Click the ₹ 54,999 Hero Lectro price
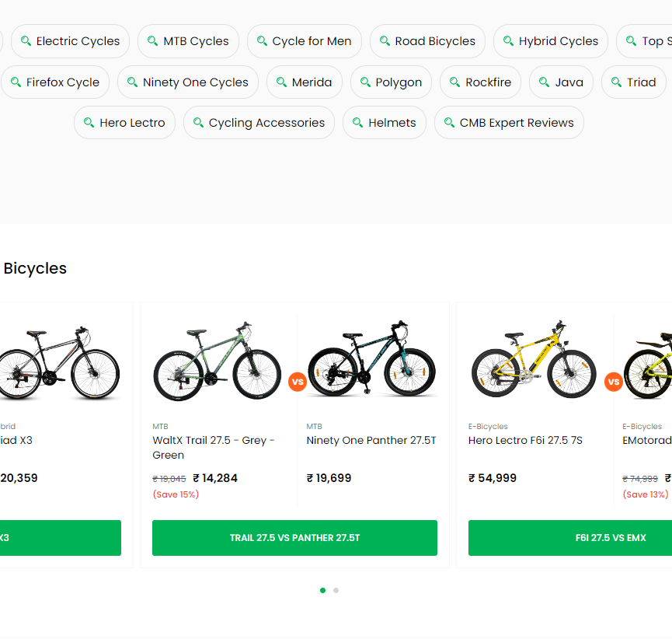672x639 pixels. (x=493, y=478)
